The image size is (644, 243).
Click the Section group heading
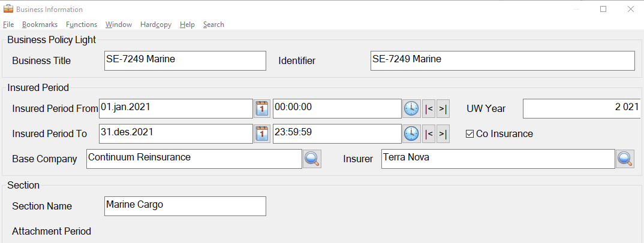point(23,185)
